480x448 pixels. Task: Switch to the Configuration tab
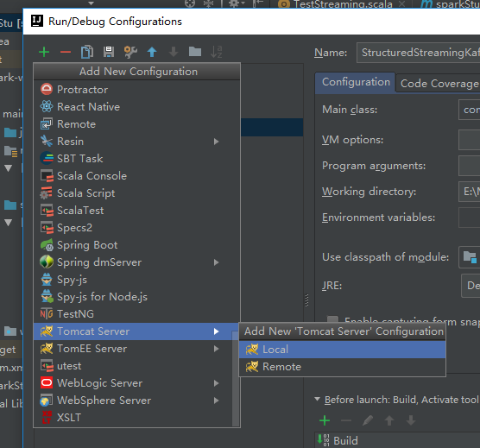pyautogui.click(x=356, y=82)
